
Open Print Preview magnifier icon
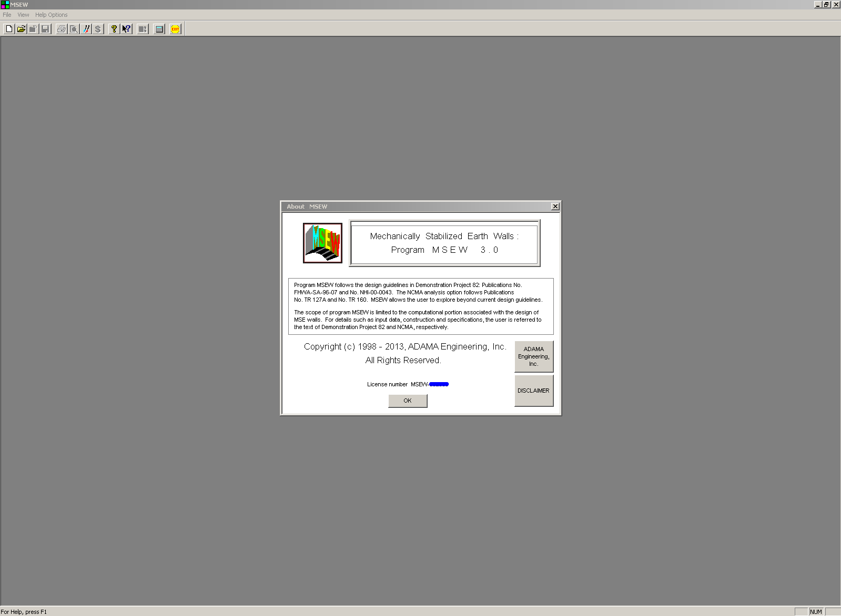click(x=74, y=29)
